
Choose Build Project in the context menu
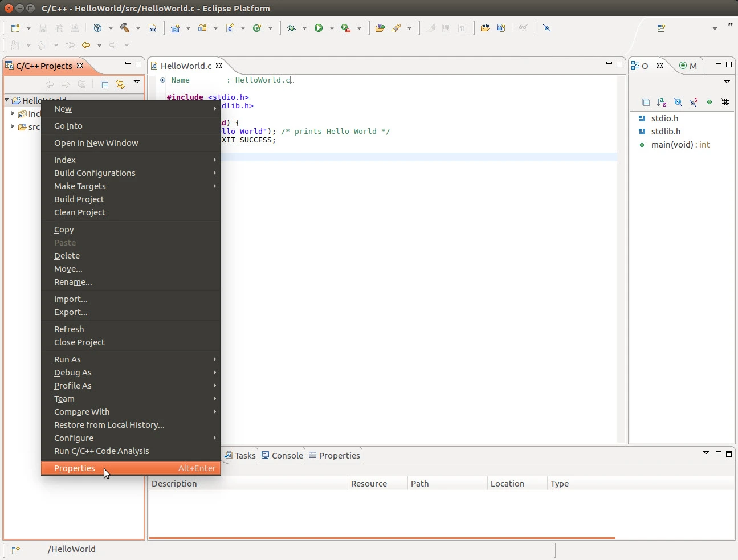point(79,199)
